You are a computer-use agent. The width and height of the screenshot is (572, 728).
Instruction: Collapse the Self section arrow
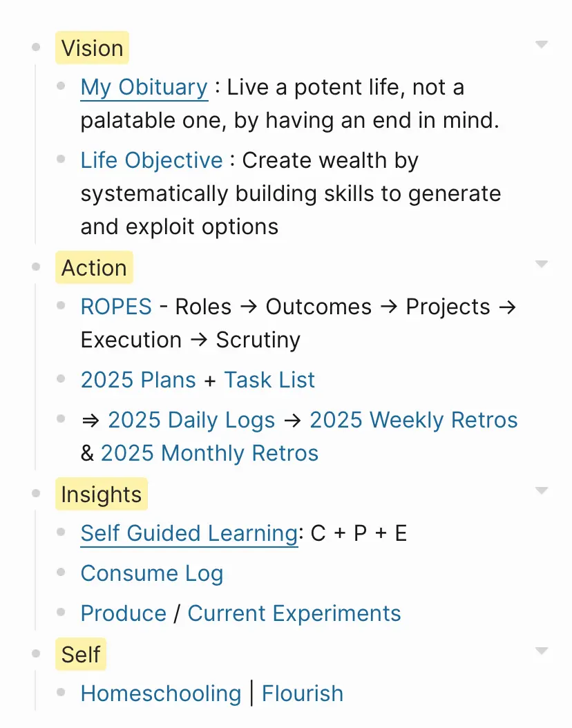[x=542, y=651]
